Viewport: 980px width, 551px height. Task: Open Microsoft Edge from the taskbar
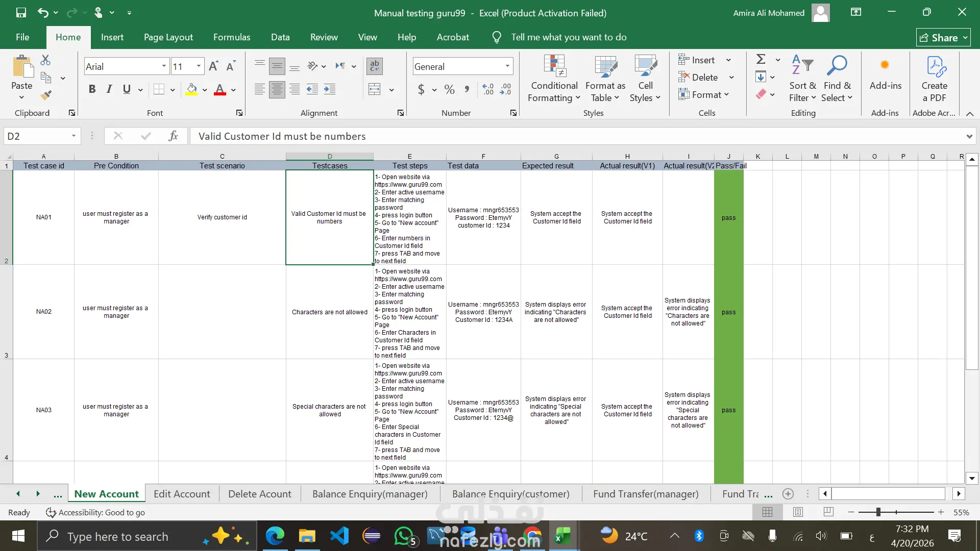[x=275, y=536]
